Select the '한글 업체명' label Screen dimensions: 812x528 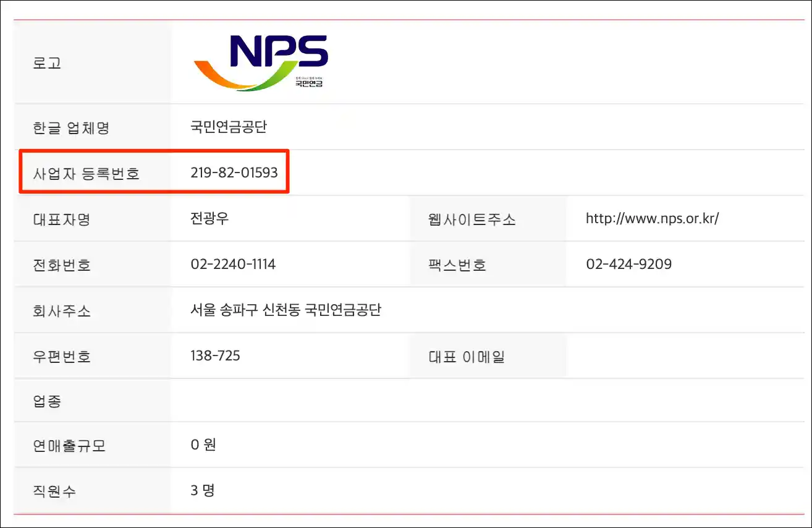(x=71, y=128)
